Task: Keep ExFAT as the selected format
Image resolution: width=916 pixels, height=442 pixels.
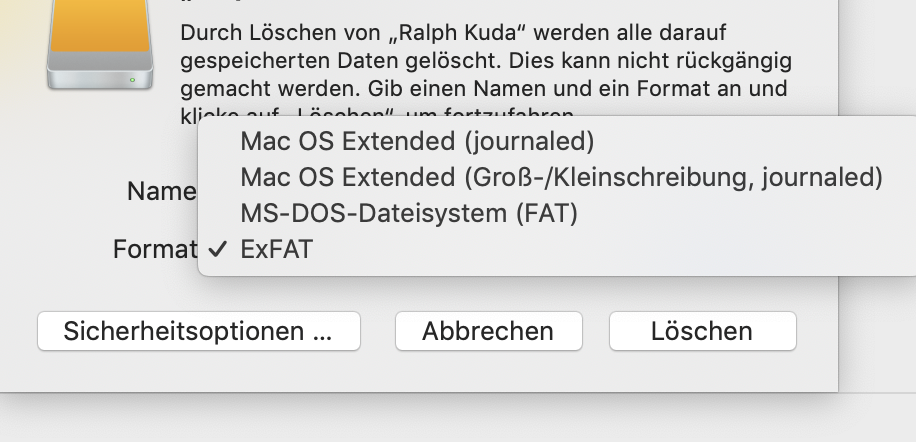Action: click(x=277, y=250)
